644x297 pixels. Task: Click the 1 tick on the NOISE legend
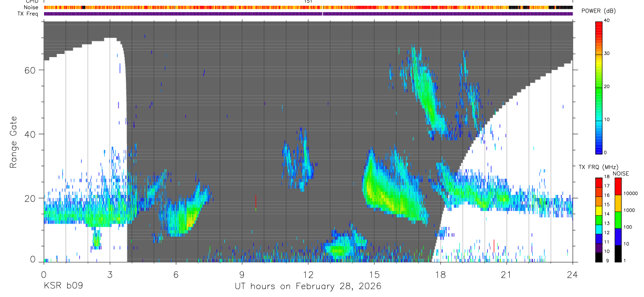click(624, 260)
